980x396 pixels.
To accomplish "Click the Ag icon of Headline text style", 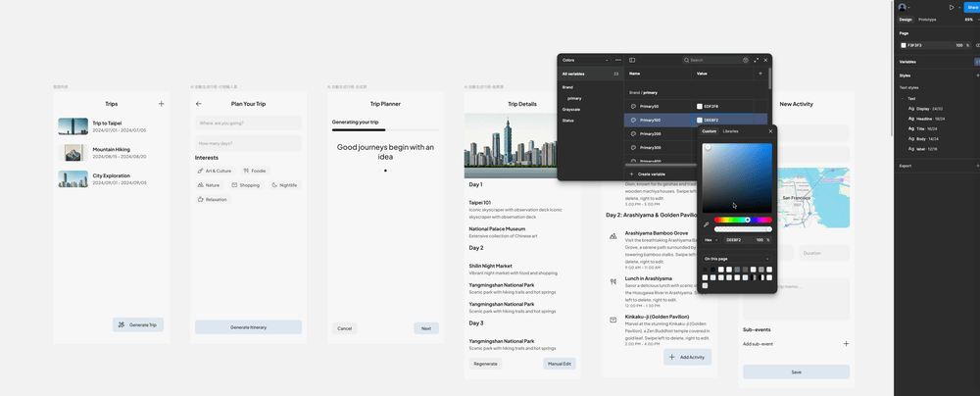I will (911, 119).
